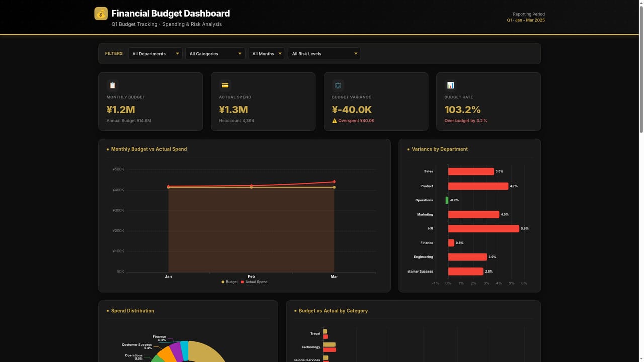The image size is (644, 362).
Task: Open the All Departments filter dropdown
Action: 155,54
